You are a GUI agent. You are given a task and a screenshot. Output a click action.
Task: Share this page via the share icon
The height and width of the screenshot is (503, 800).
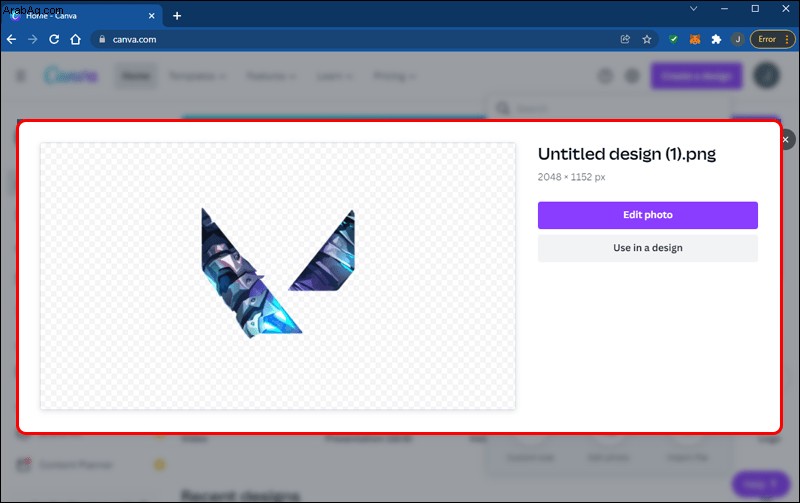coord(625,39)
